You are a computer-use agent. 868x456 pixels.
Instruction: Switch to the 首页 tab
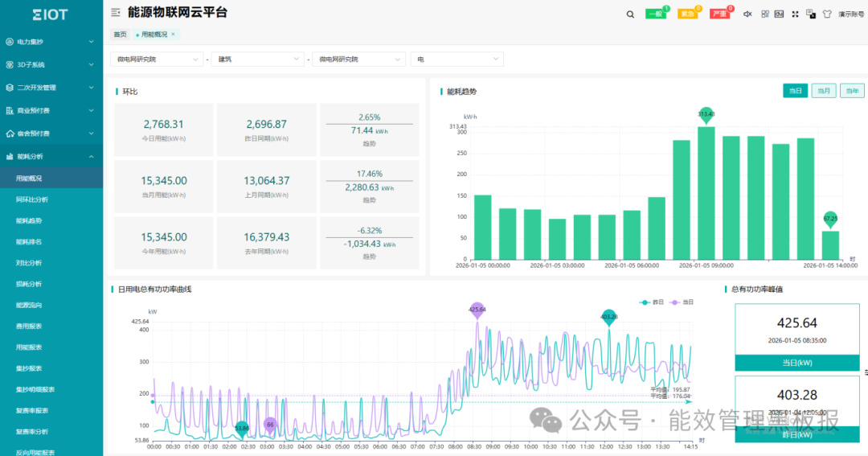tap(120, 35)
